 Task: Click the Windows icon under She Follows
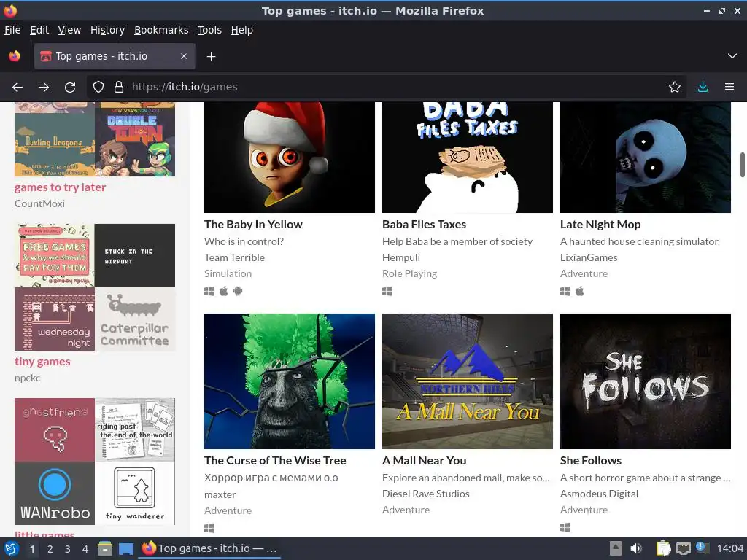pos(565,527)
